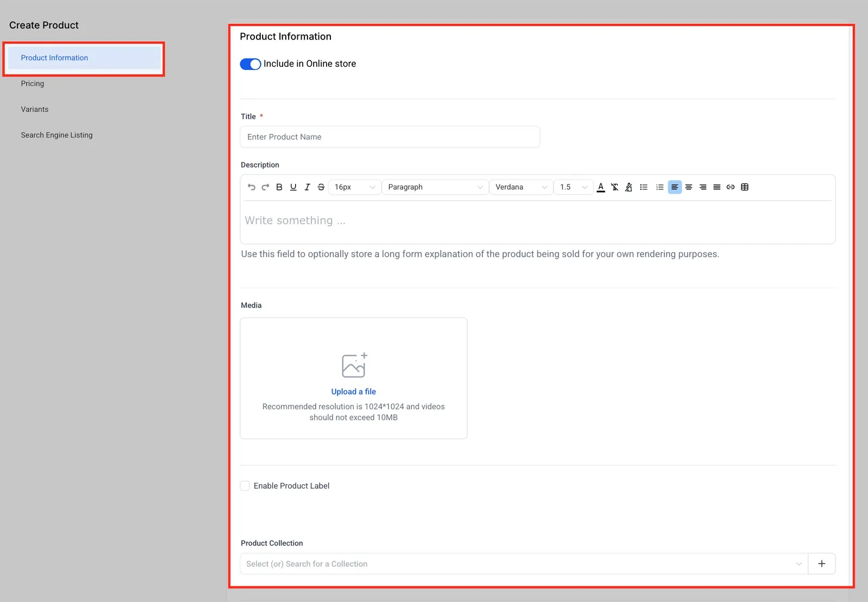Go to Search Engine Listing section

pyautogui.click(x=57, y=135)
